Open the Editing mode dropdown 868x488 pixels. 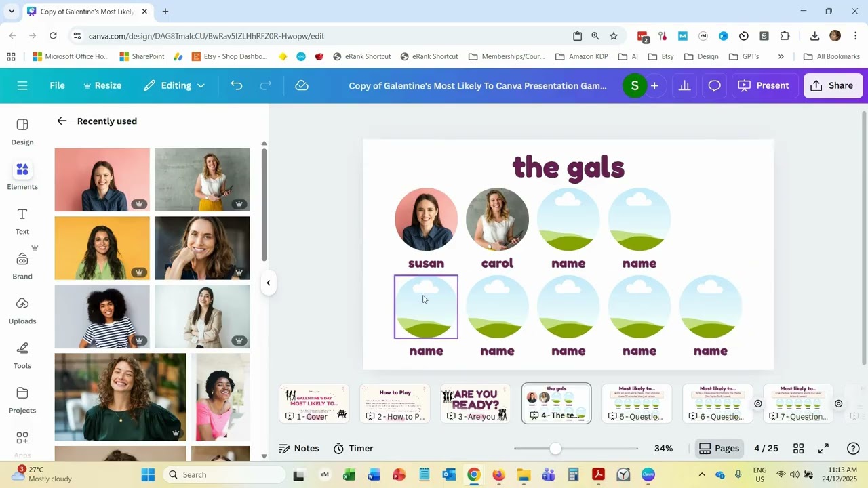click(x=174, y=85)
